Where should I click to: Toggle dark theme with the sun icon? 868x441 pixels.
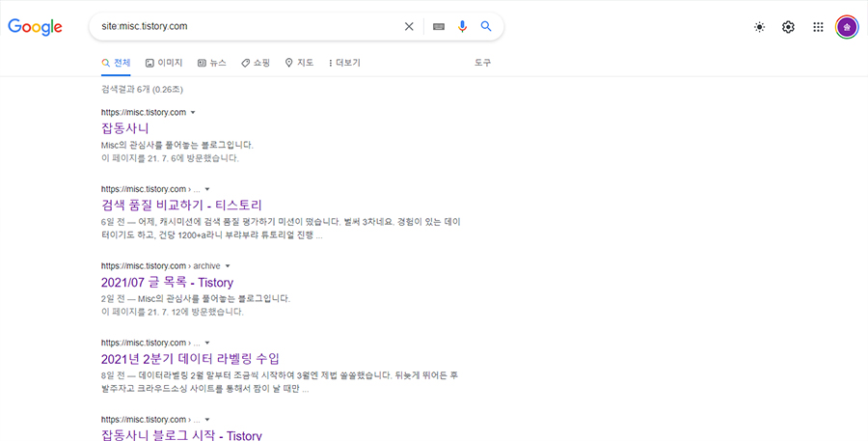coord(760,27)
